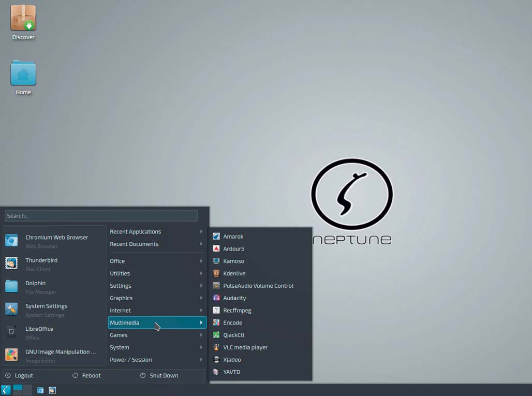Select the highlighted Multimedia category
532x396 pixels.
(x=157, y=322)
